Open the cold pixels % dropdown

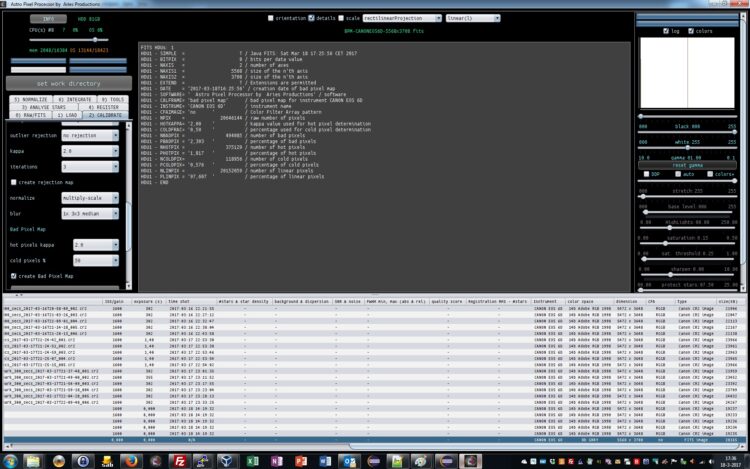pyautogui.click(x=96, y=261)
